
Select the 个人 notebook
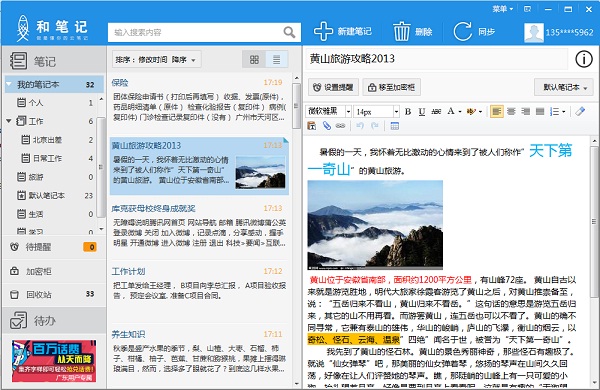click(x=50, y=103)
